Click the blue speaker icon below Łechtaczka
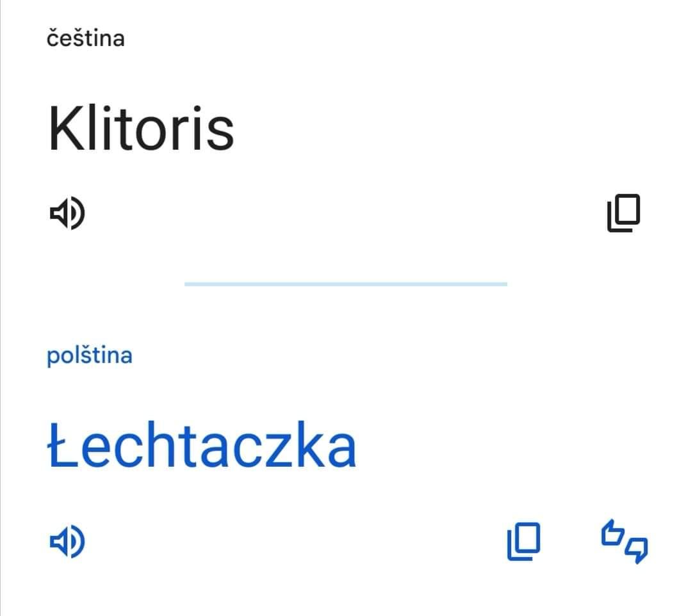Screen dimensions: 686x616 pos(67,542)
